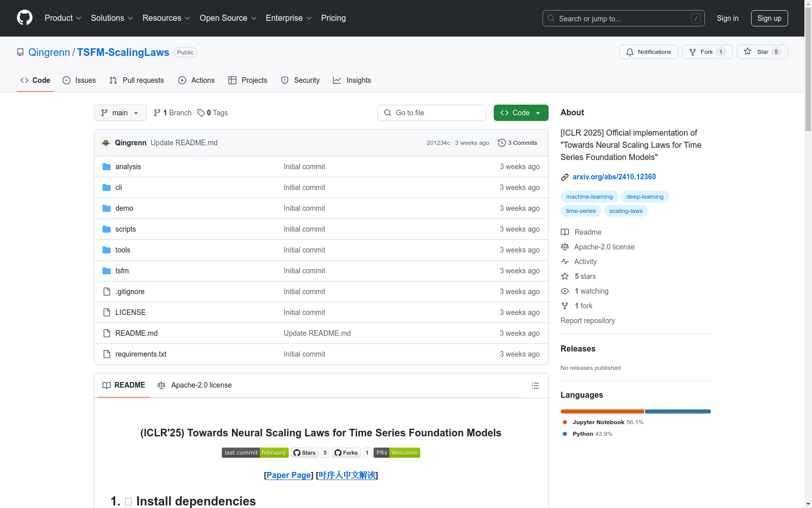The height and width of the screenshot is (508, 812).
Task: Click the search magnifier icon in header
Action: click(x=551, y=18)
